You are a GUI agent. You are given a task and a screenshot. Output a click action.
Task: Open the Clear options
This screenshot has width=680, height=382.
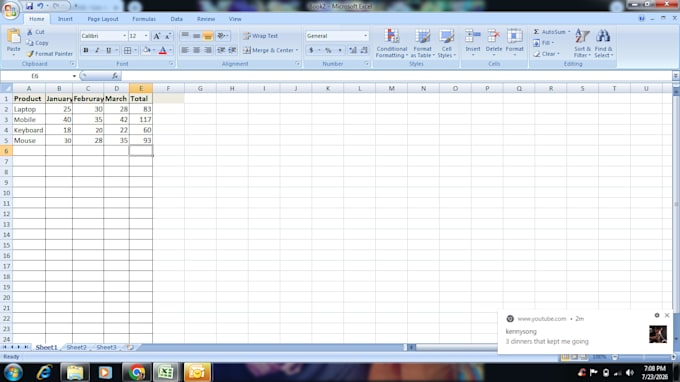(546, 54)
